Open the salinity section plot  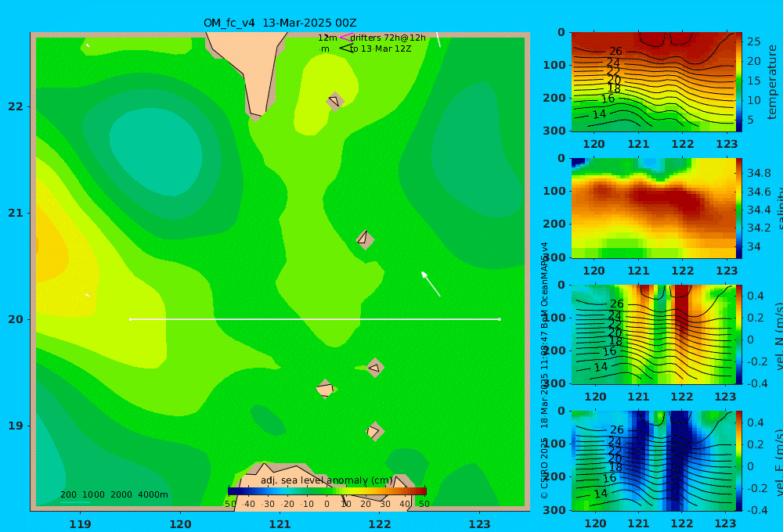(x=653, y=208)
